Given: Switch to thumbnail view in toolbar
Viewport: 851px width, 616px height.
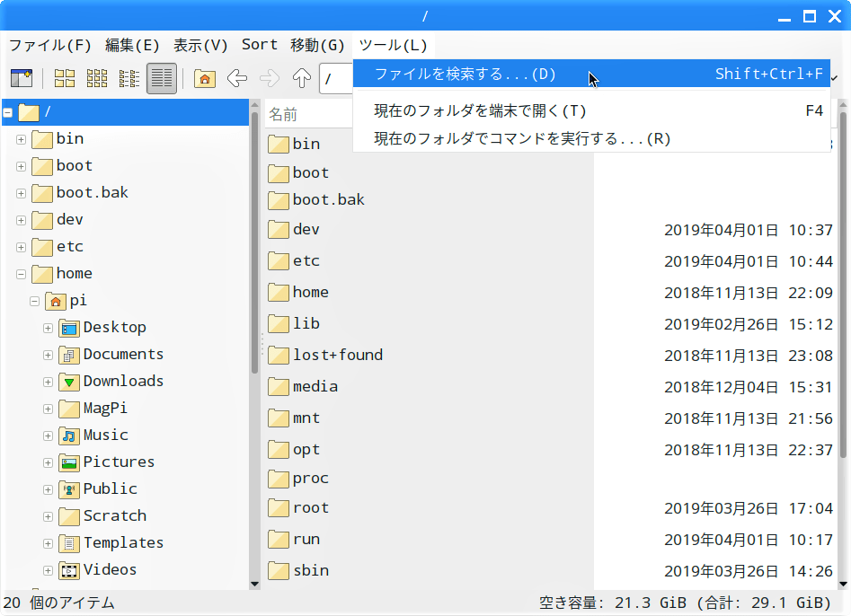Looking at the screenshot, I should click(x=97, y=79).
